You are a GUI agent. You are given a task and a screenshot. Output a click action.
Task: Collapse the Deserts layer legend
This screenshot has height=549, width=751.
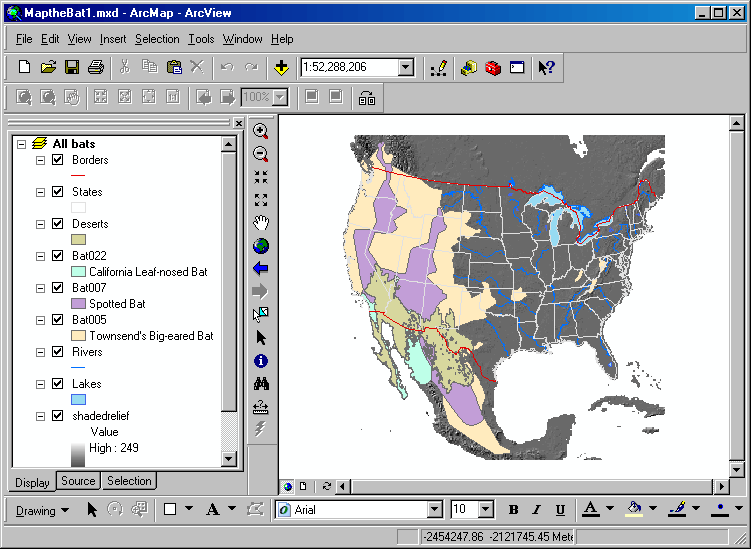40,224
